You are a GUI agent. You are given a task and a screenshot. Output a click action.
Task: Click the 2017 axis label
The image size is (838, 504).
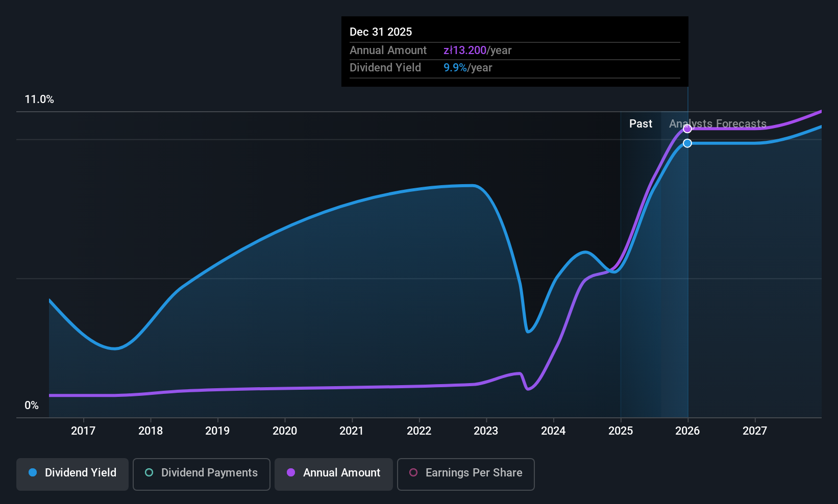coord(83,431)
